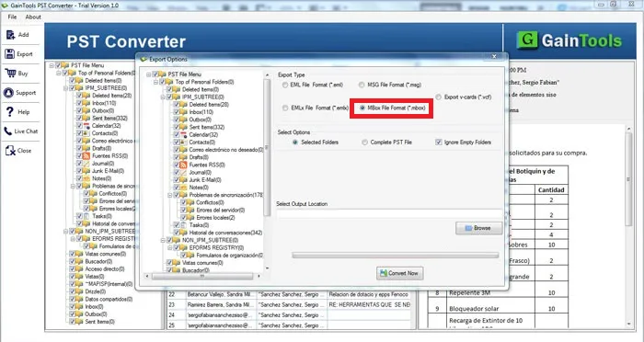Image resolution: width=644 pixels, height=342 pixels.
Task: Open Support via its headset icon
Action: pos(8,92)
